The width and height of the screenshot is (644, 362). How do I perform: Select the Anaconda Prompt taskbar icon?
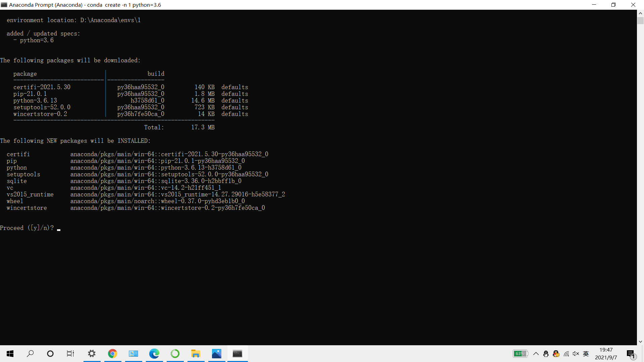[237, 354]
